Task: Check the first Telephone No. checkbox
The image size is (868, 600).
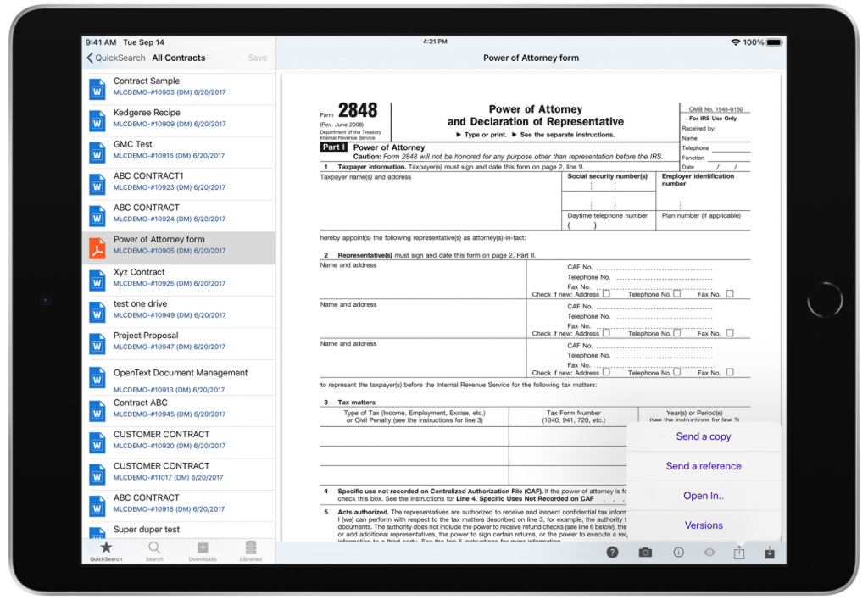Action: [x=676, y=293]
